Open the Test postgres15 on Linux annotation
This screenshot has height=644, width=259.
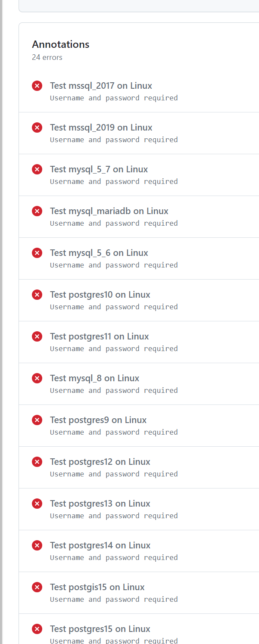[x=100, y=628]
